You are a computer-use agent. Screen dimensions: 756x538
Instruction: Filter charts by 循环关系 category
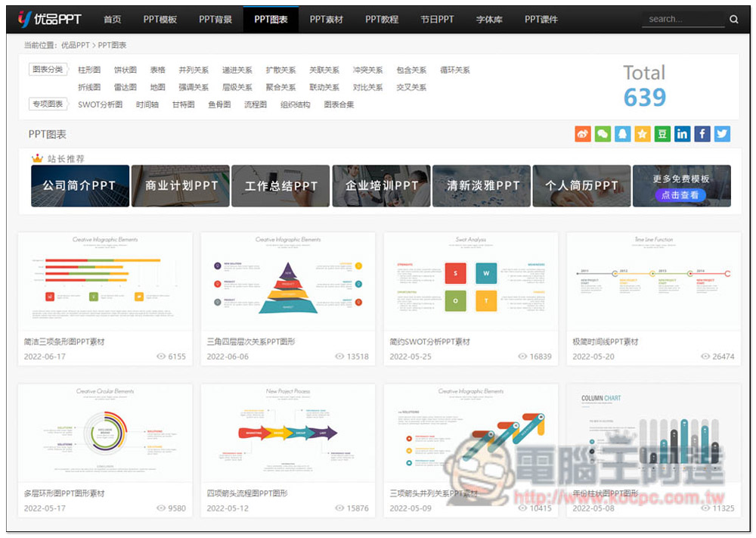pos(455,70)
